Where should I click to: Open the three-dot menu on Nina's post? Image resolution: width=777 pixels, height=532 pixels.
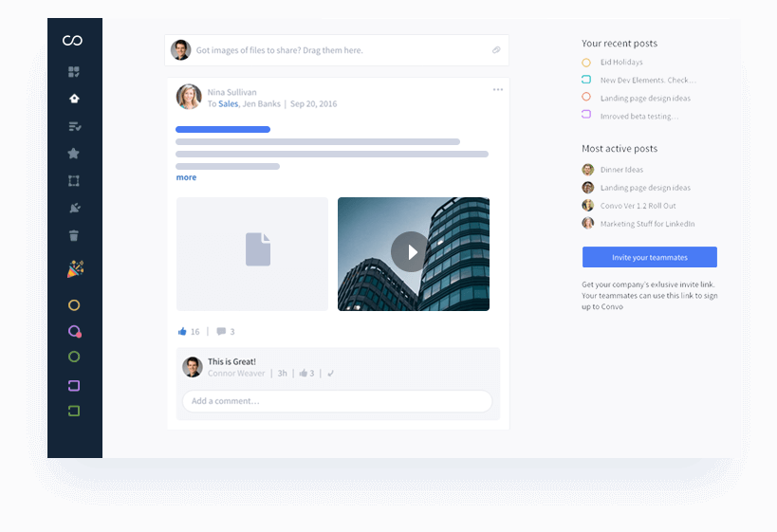point(498,90)
